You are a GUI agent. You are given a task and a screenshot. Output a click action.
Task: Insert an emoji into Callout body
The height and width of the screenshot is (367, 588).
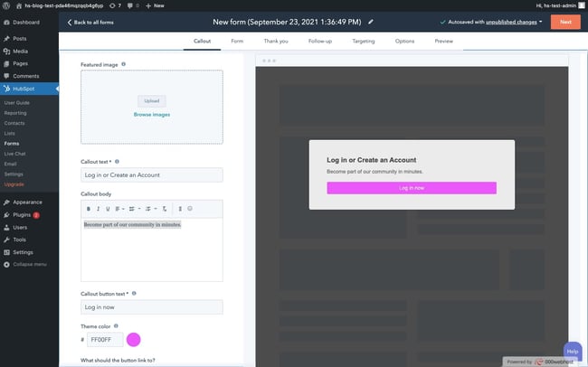pos(190,209)
